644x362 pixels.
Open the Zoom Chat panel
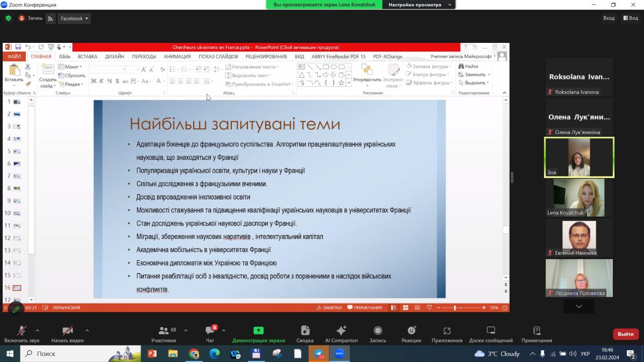[x=210, y=331]
